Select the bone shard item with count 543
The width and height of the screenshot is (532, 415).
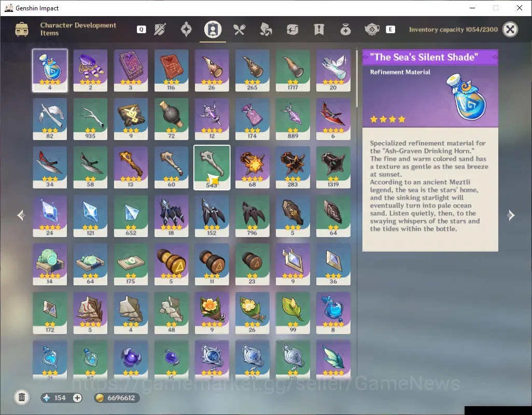[x=212, y=168]
